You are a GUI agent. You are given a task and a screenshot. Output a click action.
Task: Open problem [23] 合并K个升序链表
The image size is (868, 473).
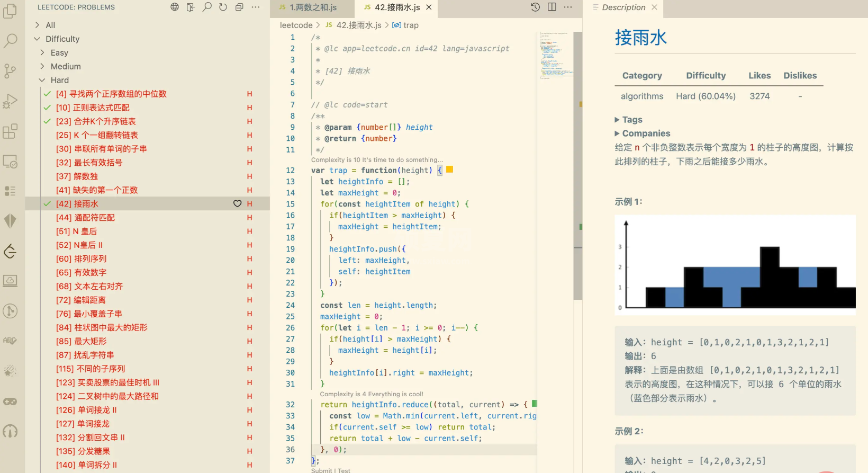coord(96,121)
